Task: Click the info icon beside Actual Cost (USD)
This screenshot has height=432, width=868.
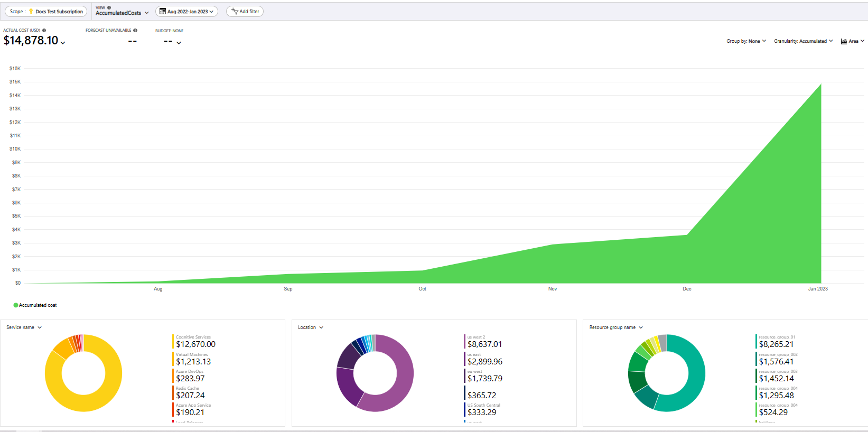Action: point(44,31)
